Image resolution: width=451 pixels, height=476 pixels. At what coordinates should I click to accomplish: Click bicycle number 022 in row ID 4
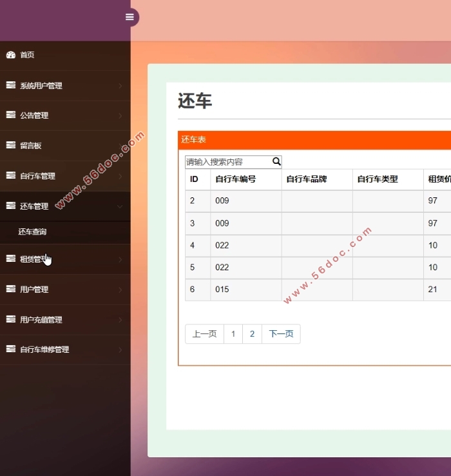pyautogui.click(x=222, y=245)
